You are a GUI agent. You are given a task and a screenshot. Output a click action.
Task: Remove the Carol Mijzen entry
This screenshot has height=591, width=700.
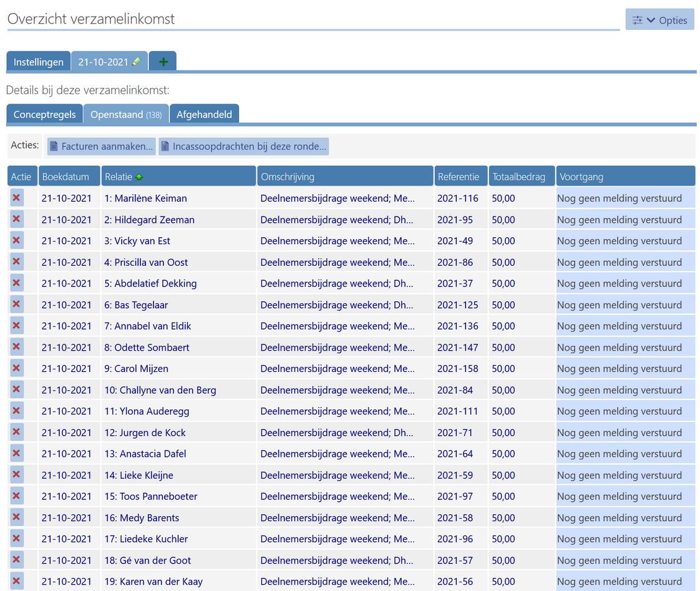(x=16, y=368)
